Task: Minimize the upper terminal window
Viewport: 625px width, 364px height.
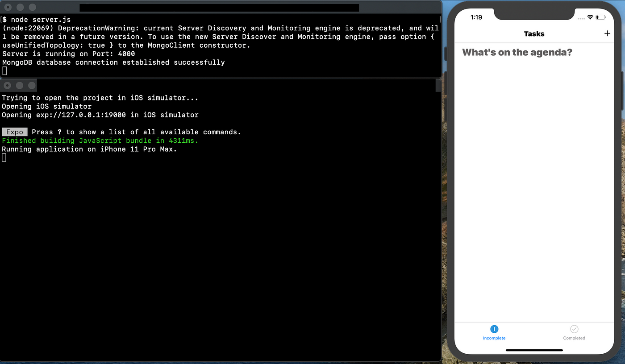Action: tap(20, 8)
